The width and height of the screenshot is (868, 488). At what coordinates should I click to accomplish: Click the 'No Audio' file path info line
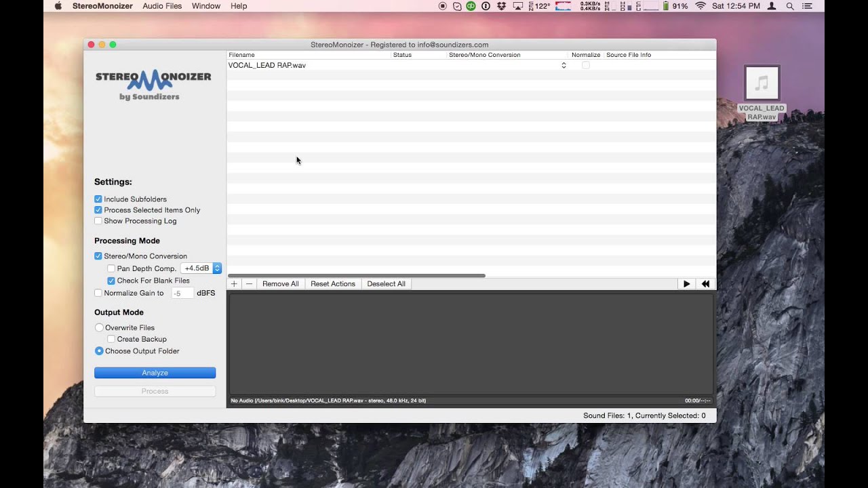click(x=328, y=401)
